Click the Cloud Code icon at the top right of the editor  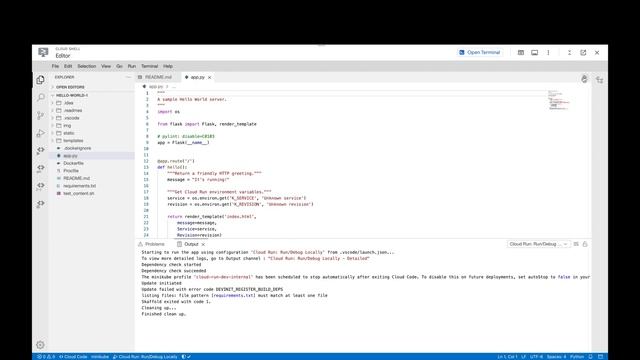click(584, 79)
